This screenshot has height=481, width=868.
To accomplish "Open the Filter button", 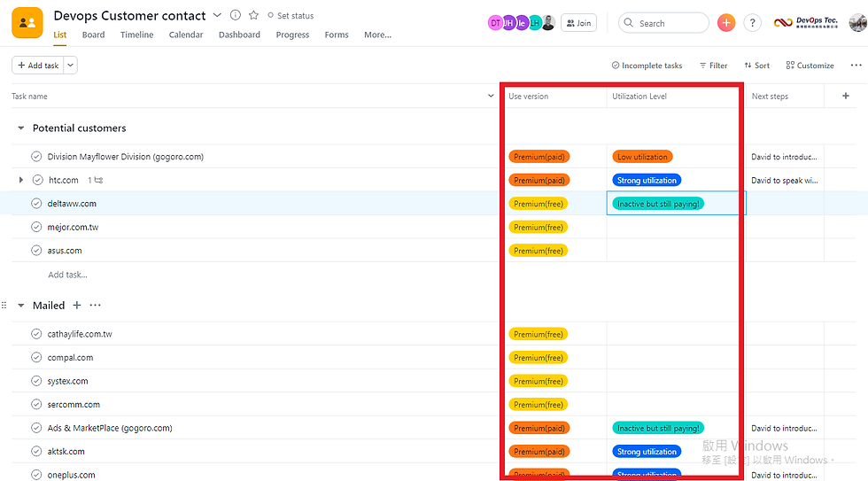I will pos(713,66).
